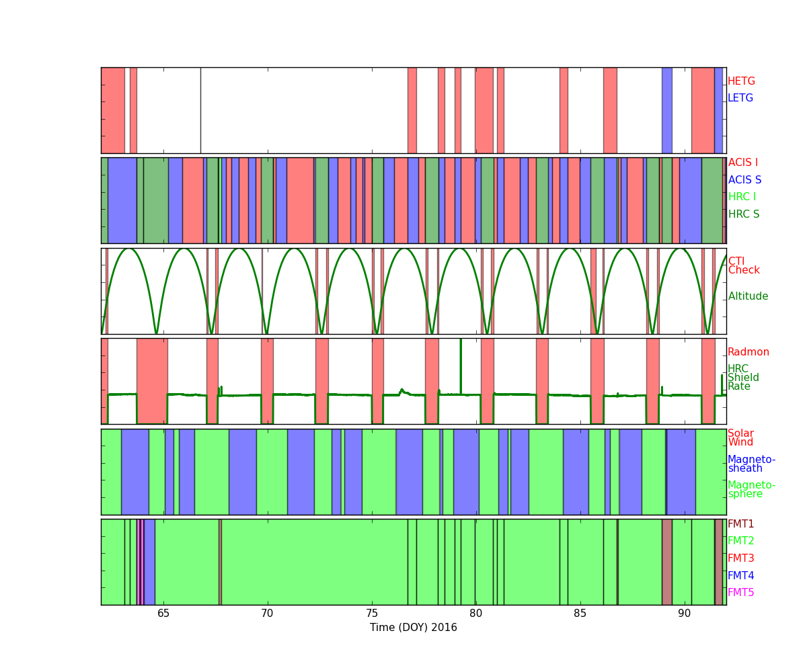Viewport: 807px width, 672px height.
Task: Click the HETG legend label
Action: (741, 81)
